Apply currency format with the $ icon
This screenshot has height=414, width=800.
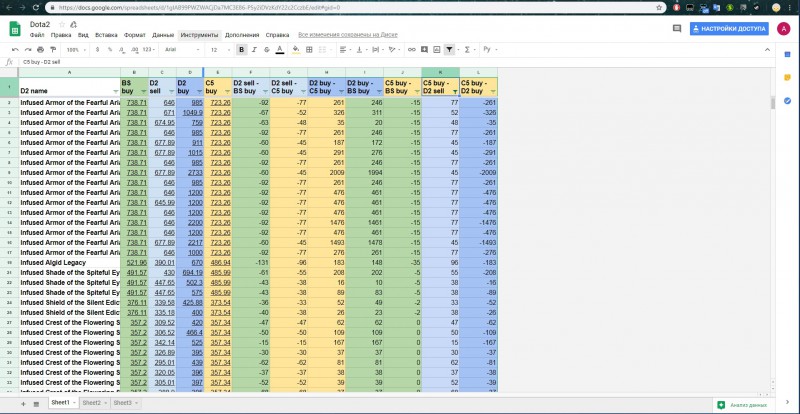[97, 50]
